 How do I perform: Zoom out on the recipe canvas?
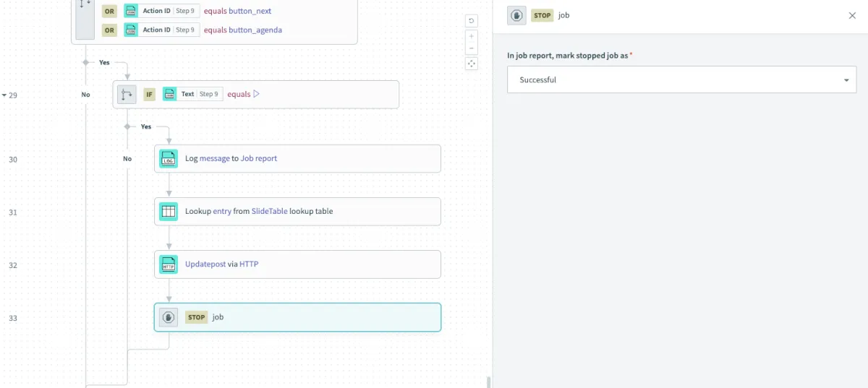[x=472, y=48]
